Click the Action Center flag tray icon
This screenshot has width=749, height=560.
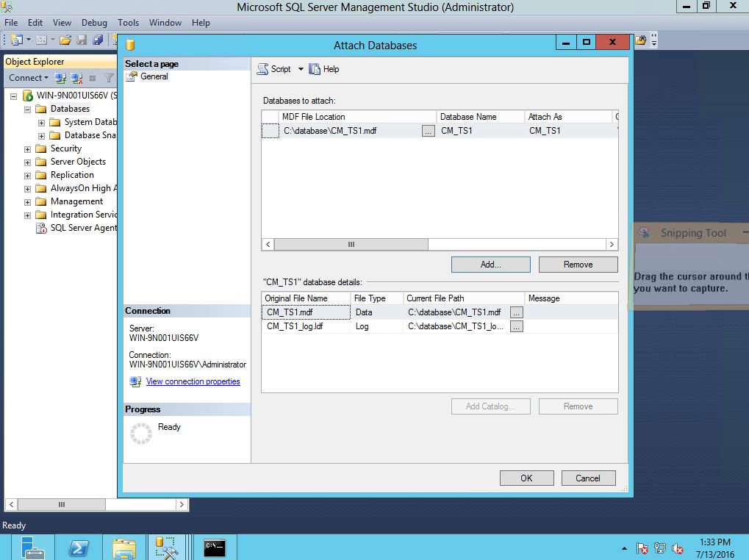coord(642,548)
